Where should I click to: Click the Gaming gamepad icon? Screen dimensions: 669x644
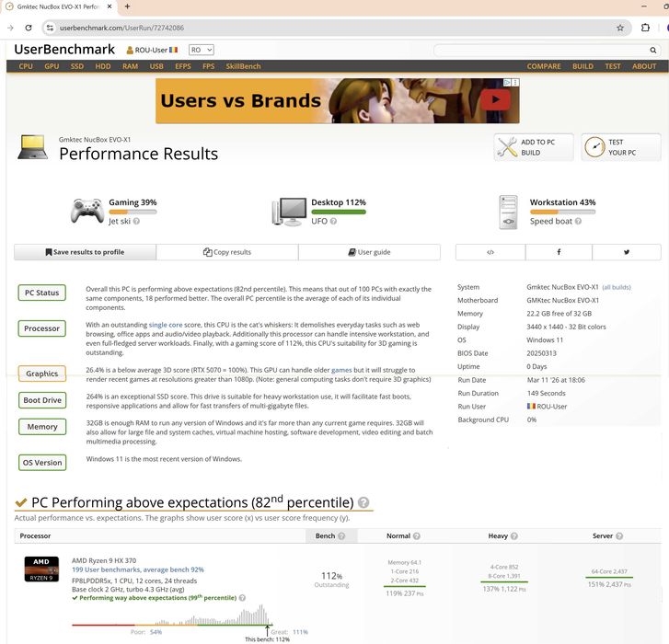(87, 211)
